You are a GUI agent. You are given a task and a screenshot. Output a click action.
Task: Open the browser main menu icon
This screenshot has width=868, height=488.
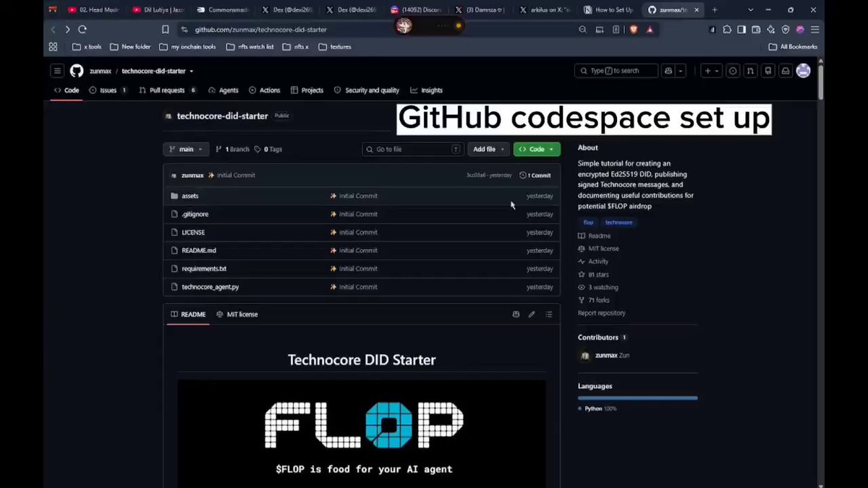(815, 30)
